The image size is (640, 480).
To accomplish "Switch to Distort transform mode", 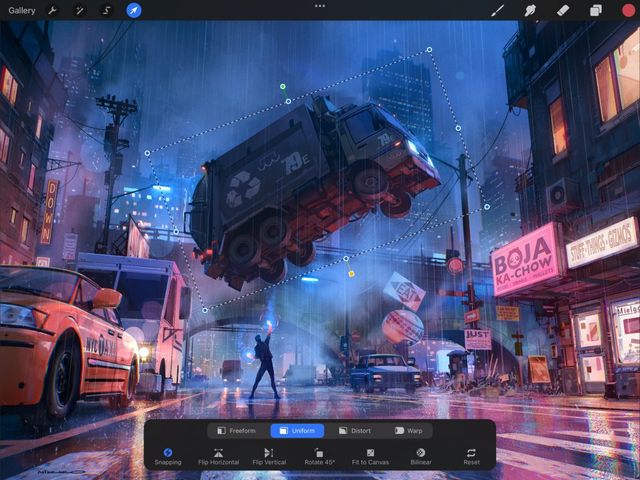I will point(355,431).
